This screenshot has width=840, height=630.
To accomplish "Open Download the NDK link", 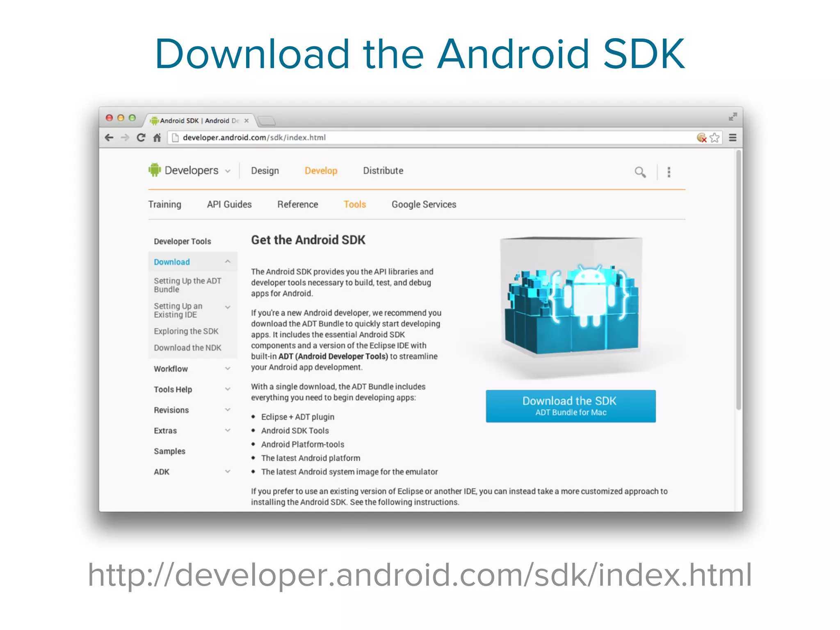I will (x=187, y=348).
